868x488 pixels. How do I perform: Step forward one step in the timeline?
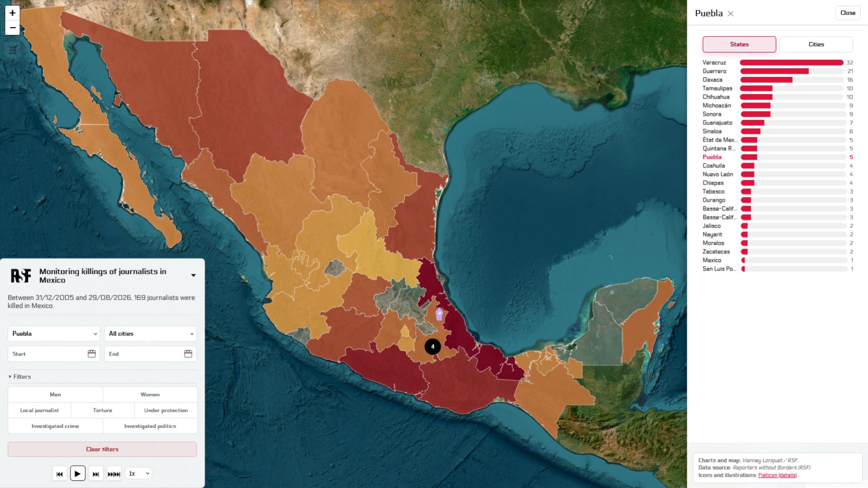click(x=96, y=474)
